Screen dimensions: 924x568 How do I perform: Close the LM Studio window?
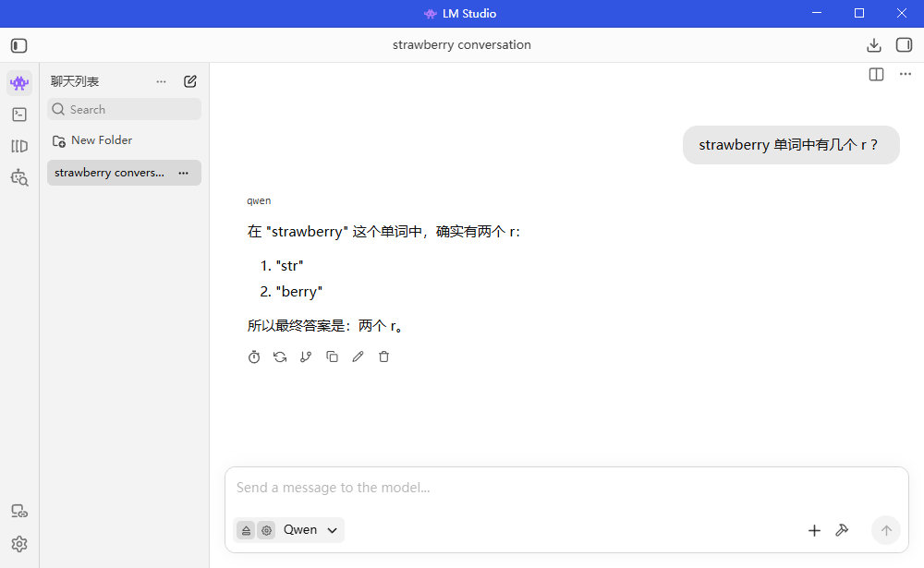[x=902, y=13]
